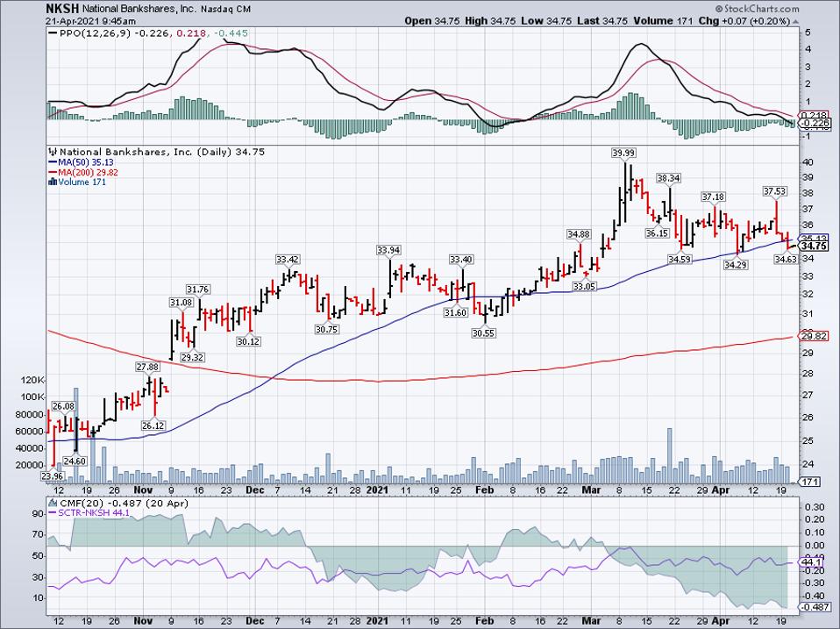
Task: Click the 34.88 high price label
Action: (579, 234)
